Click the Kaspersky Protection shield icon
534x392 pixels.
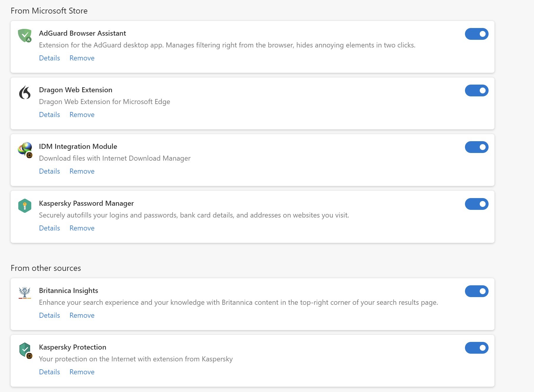tap(25, 350)
